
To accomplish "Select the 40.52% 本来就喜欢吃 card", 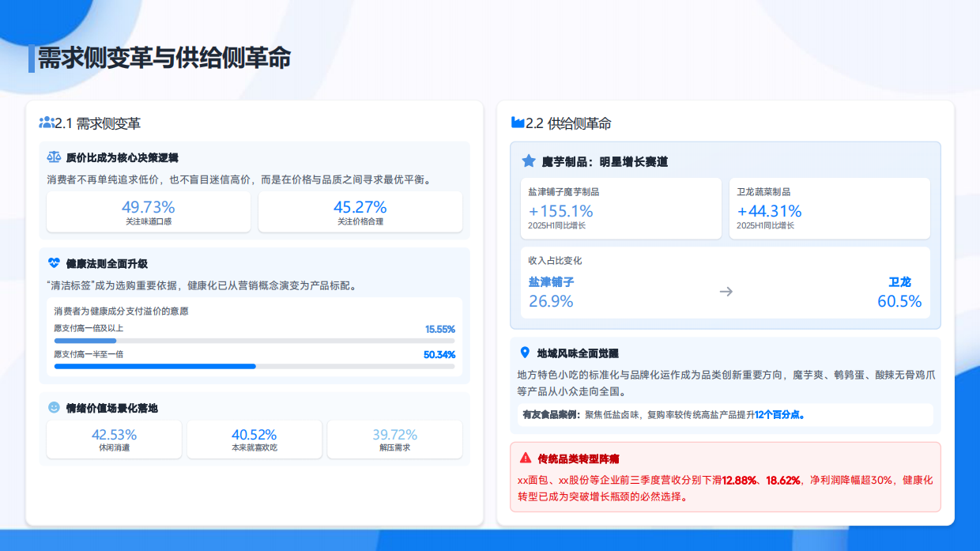I will [254, 439].
